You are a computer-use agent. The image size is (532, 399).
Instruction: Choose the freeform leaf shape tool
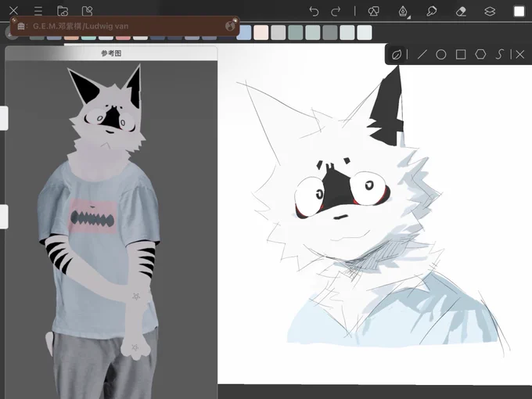click(397, 54)
